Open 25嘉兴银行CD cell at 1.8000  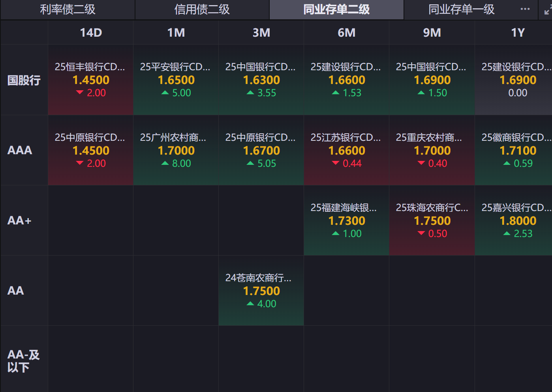coord(514,220)
